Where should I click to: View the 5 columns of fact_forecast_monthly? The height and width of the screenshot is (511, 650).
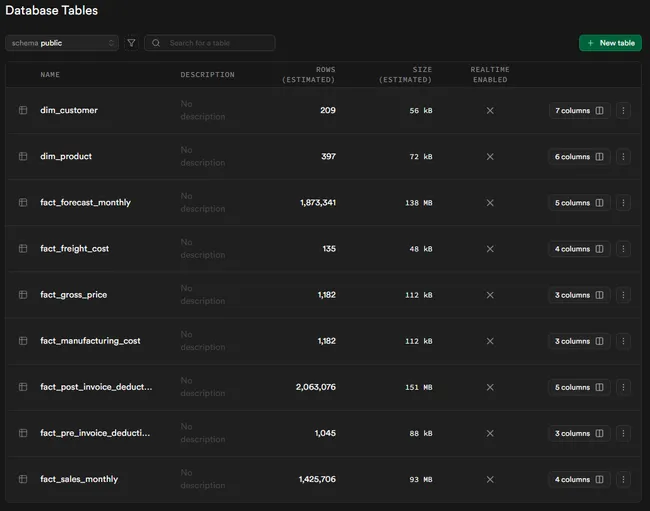[x=579, y=203]
